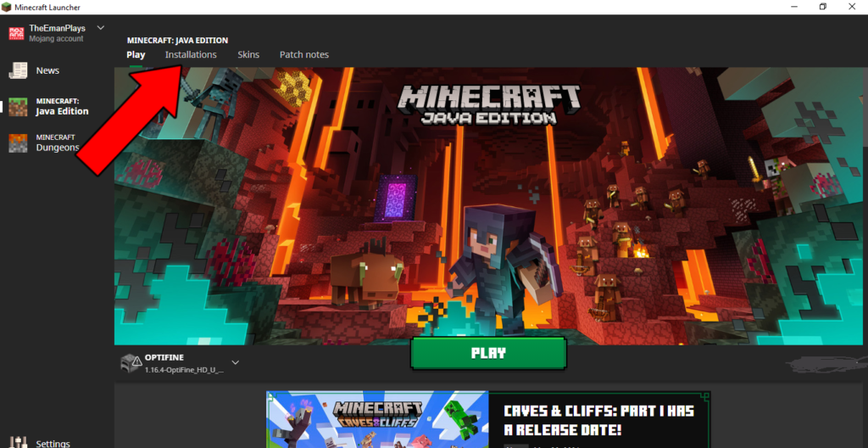Image resolution: width=868 pixels, height=448 pixels.
Task: Open the Patch notes tab
Action: click(304, 55)
